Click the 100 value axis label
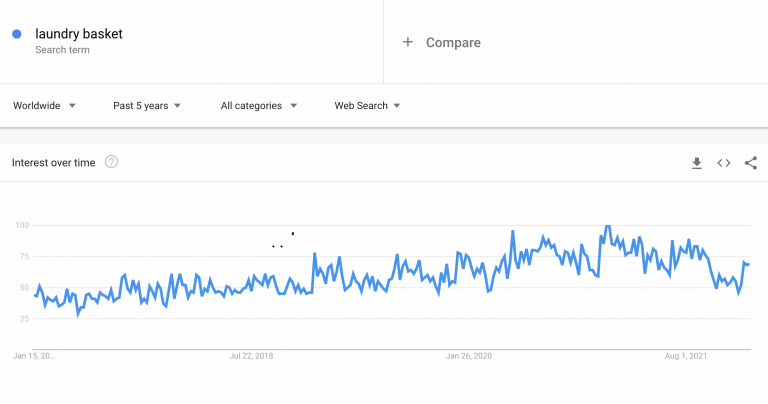The height and width of the screenshot is (404, 768). (x=22, y=225)
